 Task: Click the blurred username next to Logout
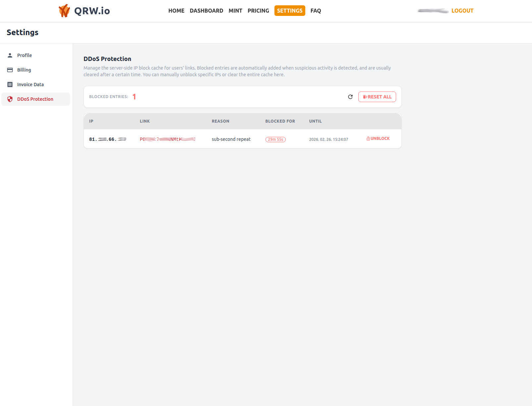coord(433,11)
